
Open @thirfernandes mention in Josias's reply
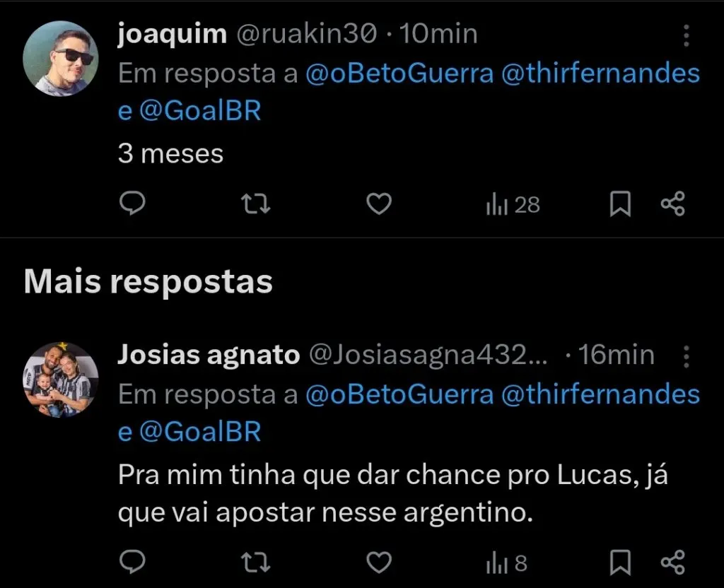coord(600,394)
